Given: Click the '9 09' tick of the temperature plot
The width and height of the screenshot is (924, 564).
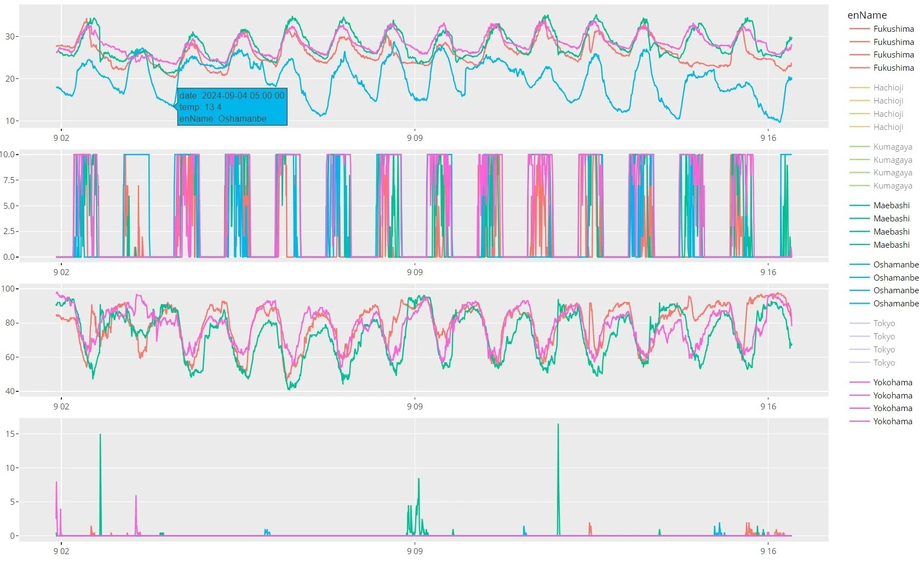Looking at the screenshot, I should click(x=415, y=138).
